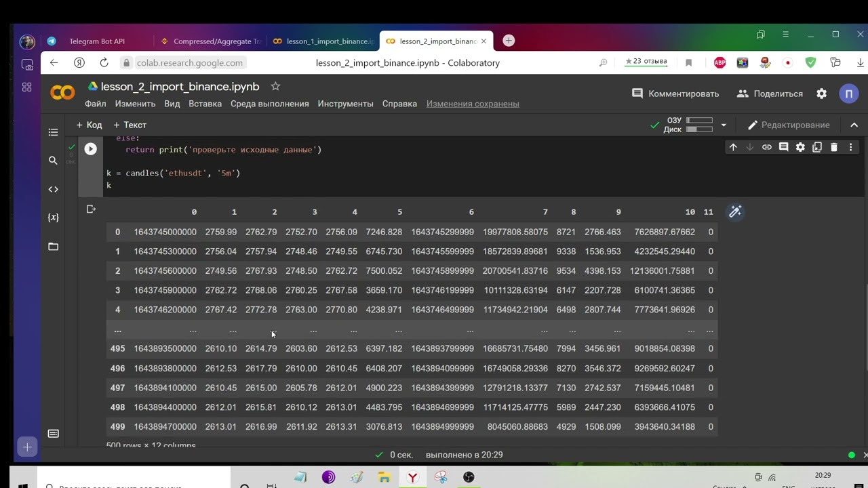Open the Инструменты menu
This screenshot has height=488, width=868.
[x=345, y=104]
